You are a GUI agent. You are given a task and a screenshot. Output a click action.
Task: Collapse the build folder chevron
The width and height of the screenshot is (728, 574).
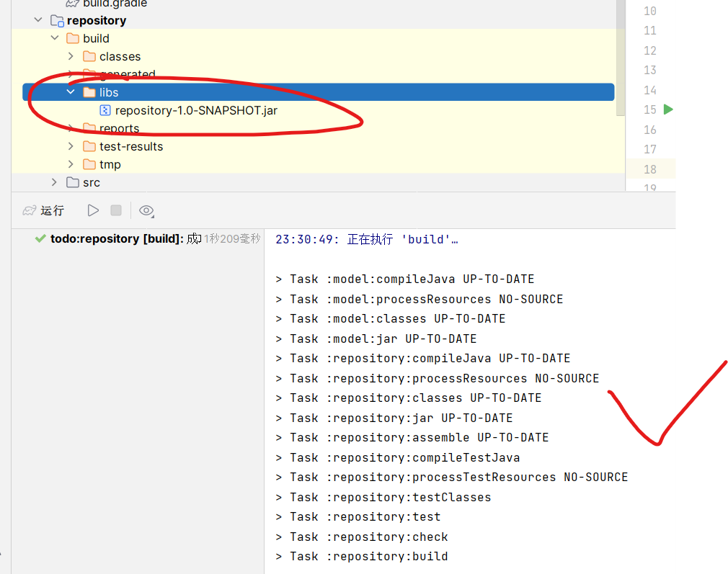click(55, 38)
